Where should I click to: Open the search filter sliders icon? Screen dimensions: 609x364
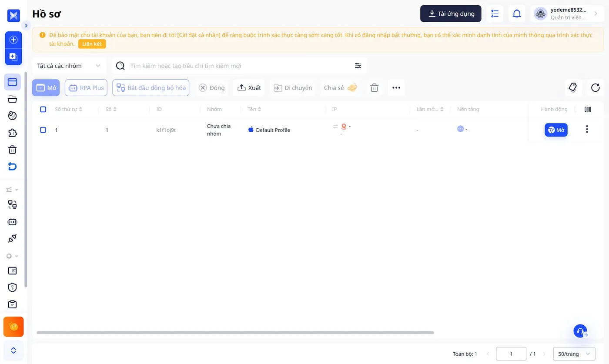pos(358,66)
